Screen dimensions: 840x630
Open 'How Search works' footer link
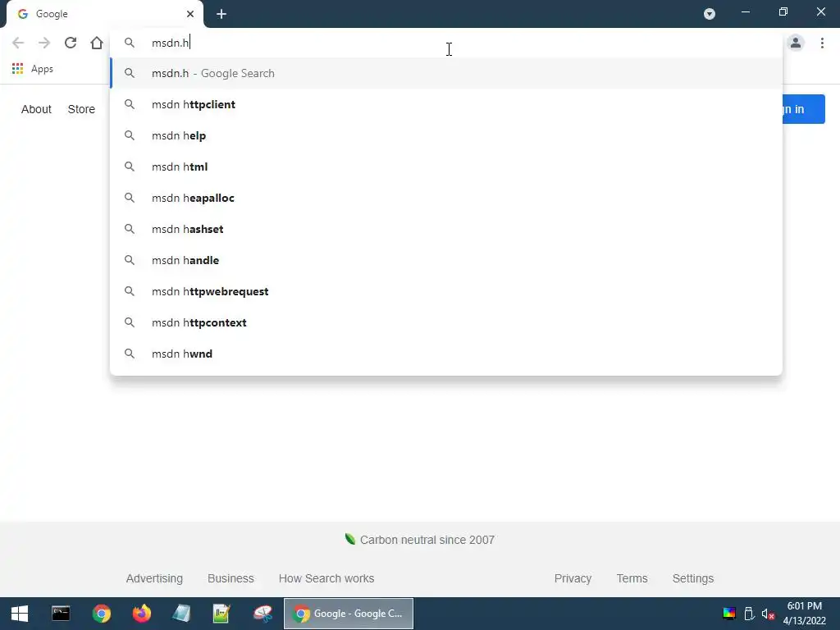(x=326, y=578)
